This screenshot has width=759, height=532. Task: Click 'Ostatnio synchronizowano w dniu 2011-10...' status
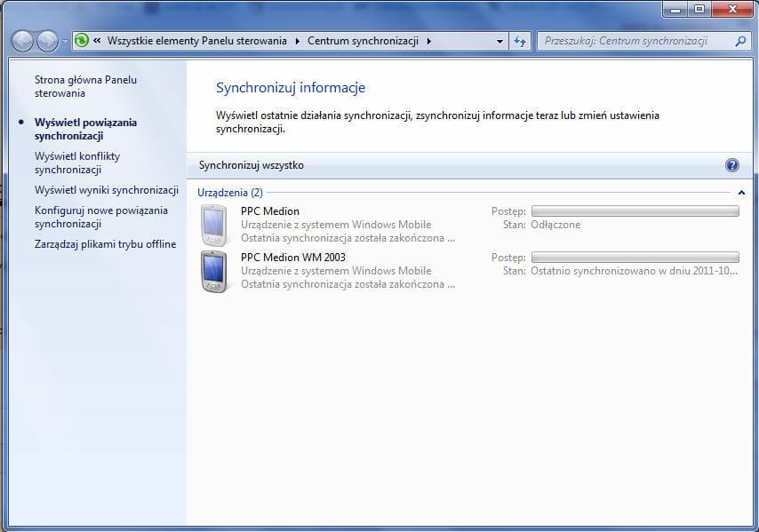[x=634, y=271]
